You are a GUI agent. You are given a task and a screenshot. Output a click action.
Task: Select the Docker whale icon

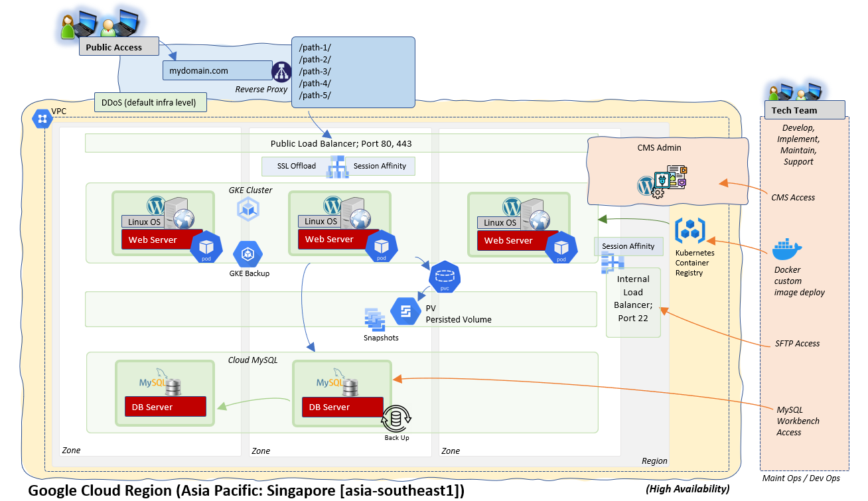[788, 250]
